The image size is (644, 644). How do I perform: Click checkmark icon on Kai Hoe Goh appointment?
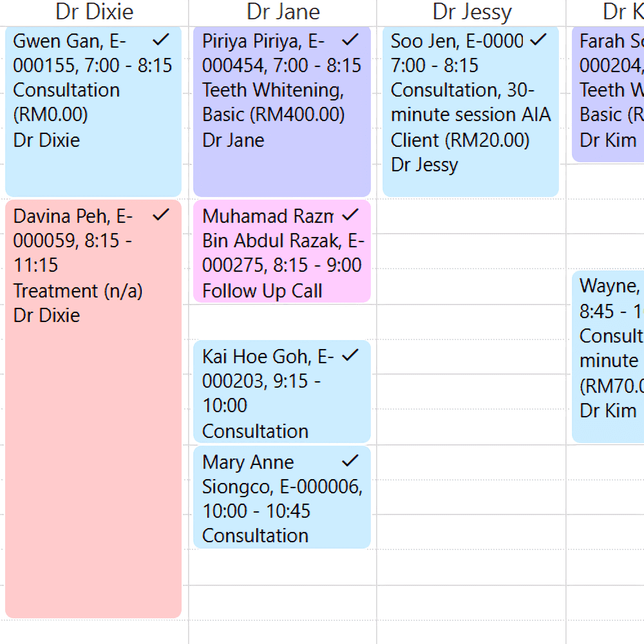coord(350,355)
